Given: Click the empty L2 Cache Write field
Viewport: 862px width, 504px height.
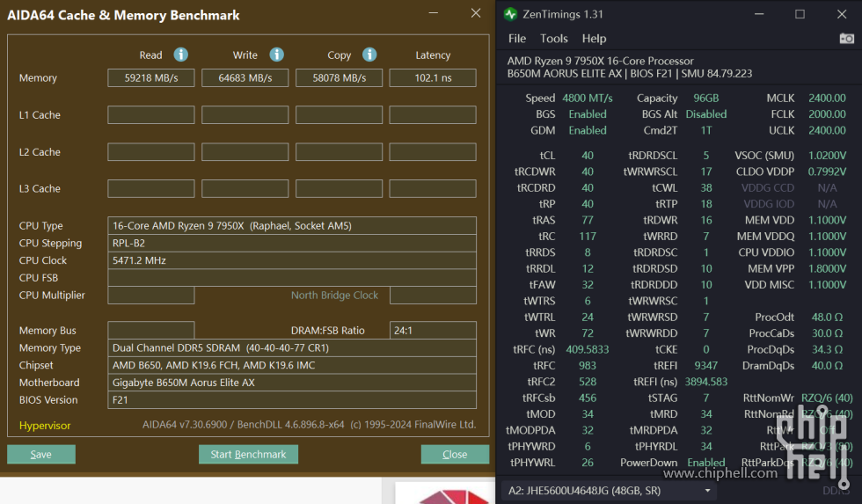Looking at the screenshot, I should [x=245, y=151].
